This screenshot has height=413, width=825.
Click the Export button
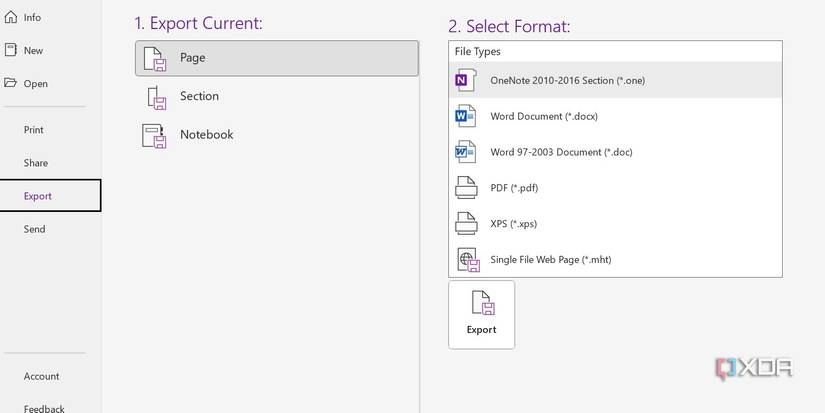481,315
